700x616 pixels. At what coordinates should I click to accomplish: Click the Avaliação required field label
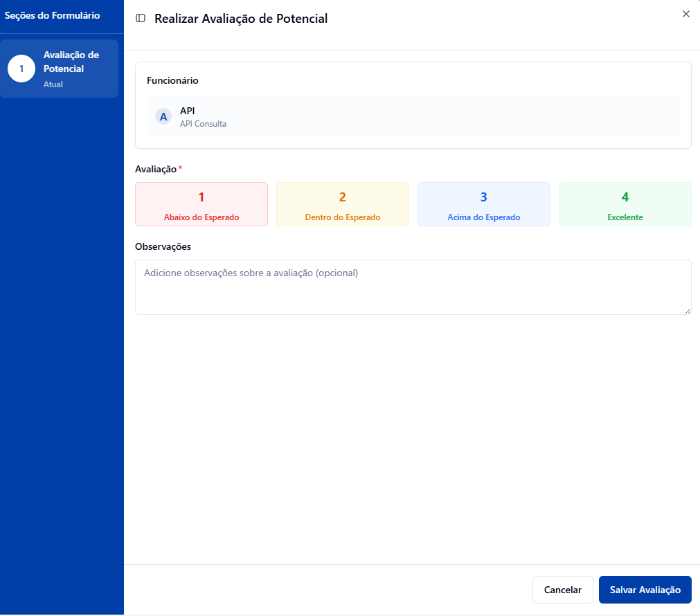coord(156,169)
